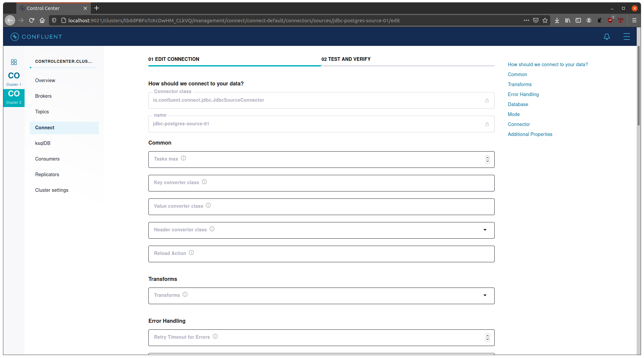
Task: Click the Tasks max input field
Action: click(x=321, y=160)
